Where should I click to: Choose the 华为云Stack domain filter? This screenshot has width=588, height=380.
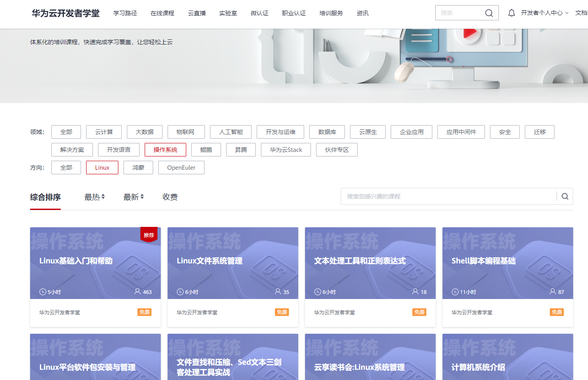[286, 150]
